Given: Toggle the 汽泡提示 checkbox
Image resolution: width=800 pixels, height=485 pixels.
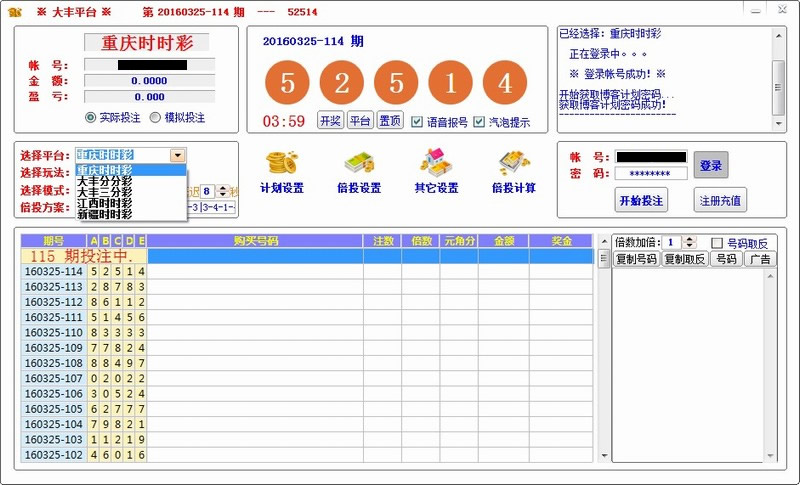Looking at the screenshot, I should click(x=479, y=122).
